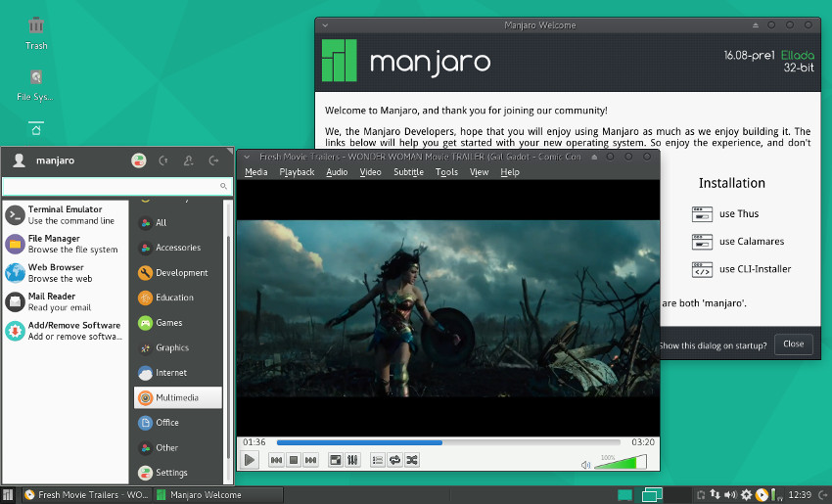
Task: Open VLC Media menu
Action: point(255,172)
